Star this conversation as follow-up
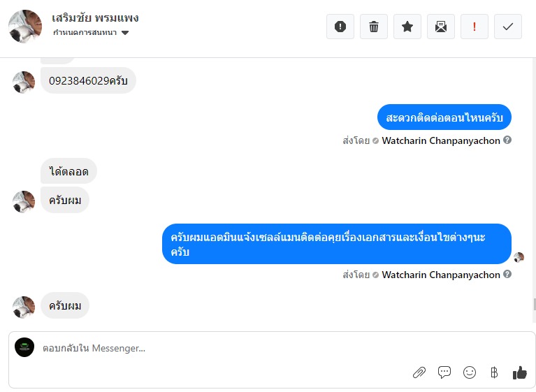 click(x=407, y=27)
